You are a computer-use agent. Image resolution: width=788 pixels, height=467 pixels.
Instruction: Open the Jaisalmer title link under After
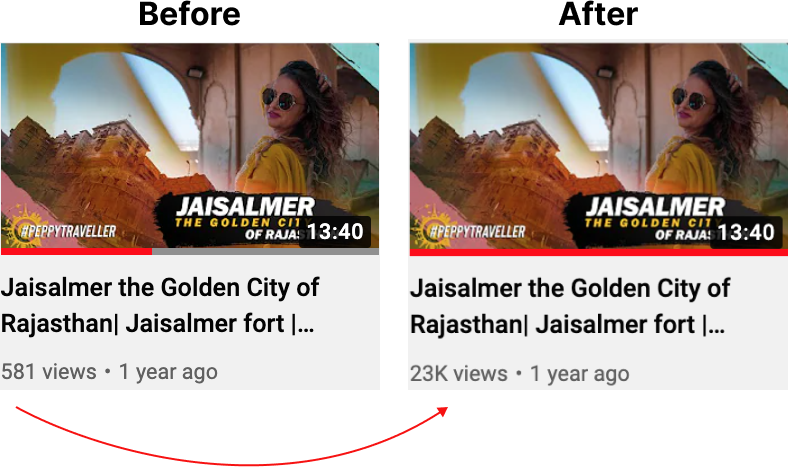click(570, 306)
